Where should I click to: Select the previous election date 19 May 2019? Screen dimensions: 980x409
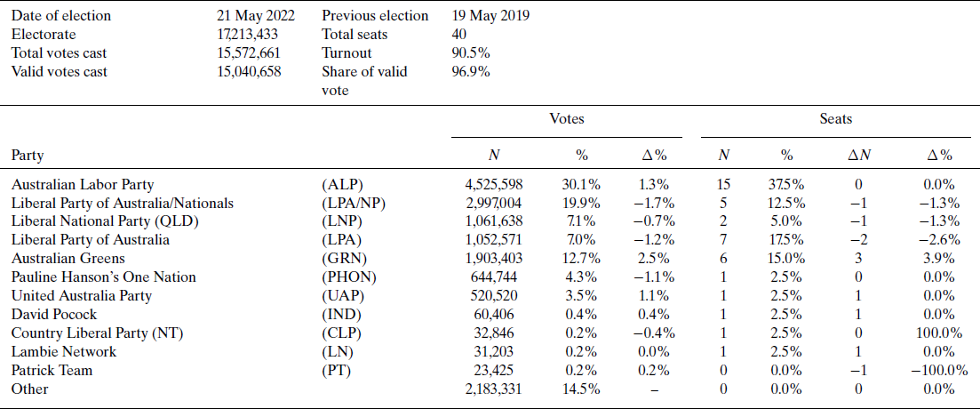tap(491, 16)
